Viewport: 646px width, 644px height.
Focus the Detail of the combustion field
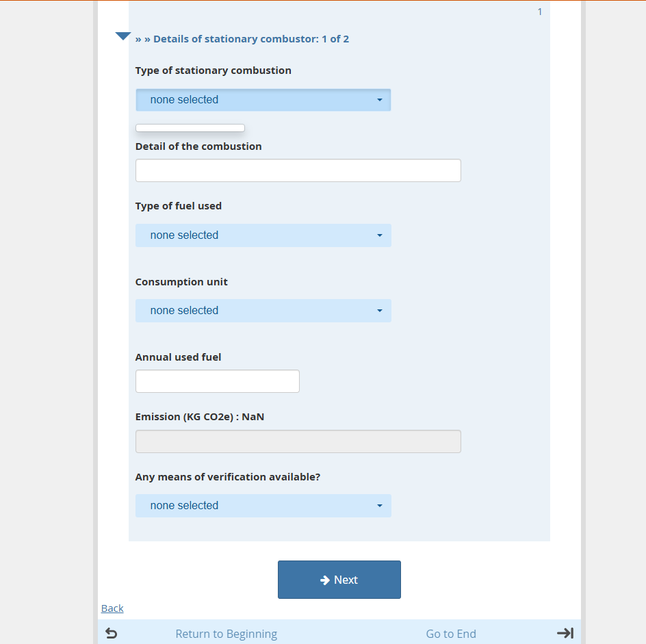point(298,170)
